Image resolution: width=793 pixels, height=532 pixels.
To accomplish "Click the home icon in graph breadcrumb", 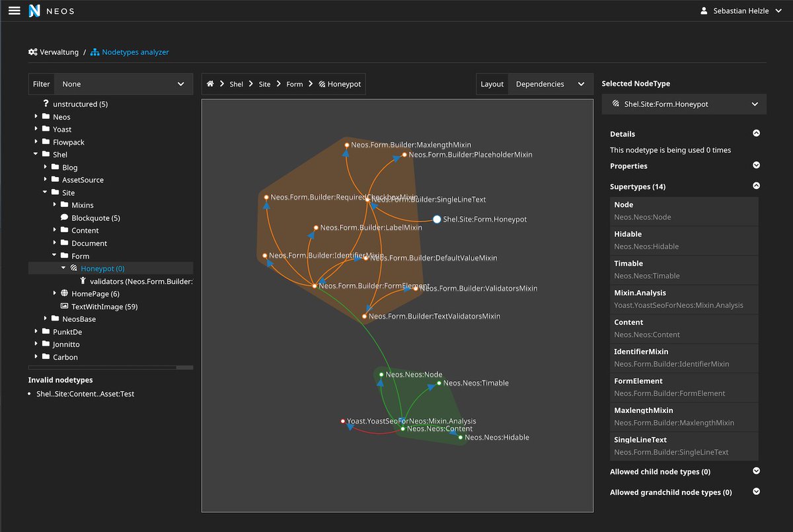I will 211,84.
